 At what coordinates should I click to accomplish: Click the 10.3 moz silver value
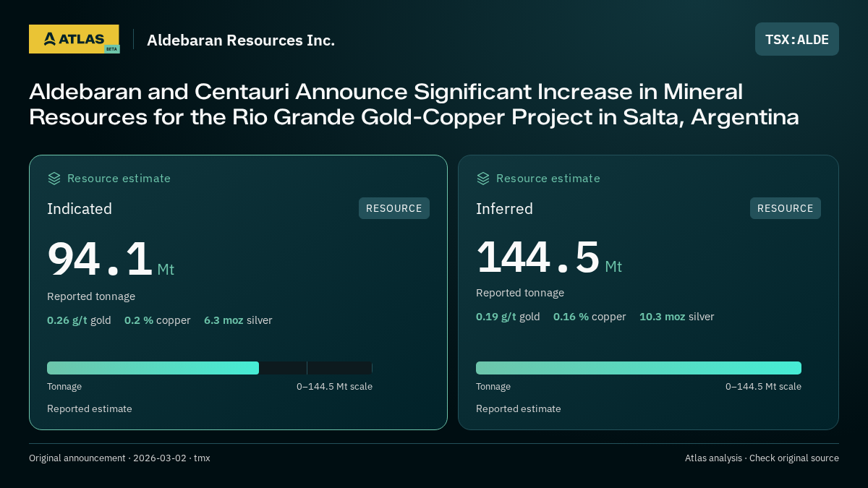pos(676,317)
